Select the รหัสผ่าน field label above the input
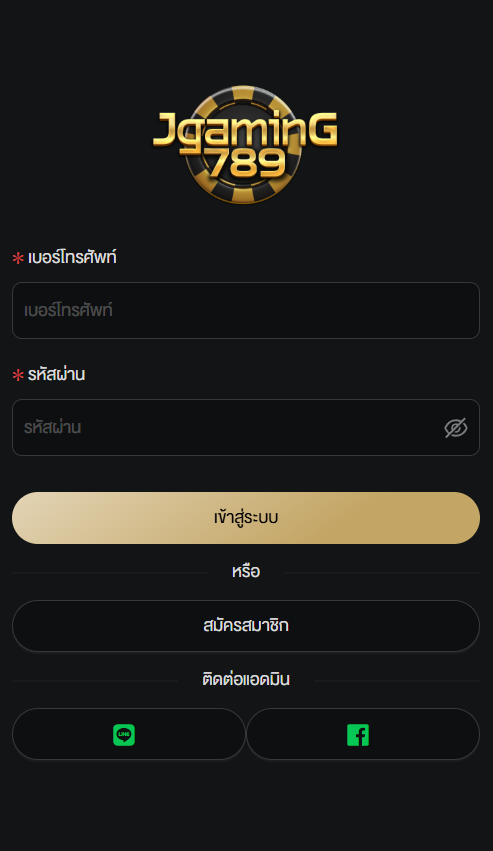 (56, 374)
